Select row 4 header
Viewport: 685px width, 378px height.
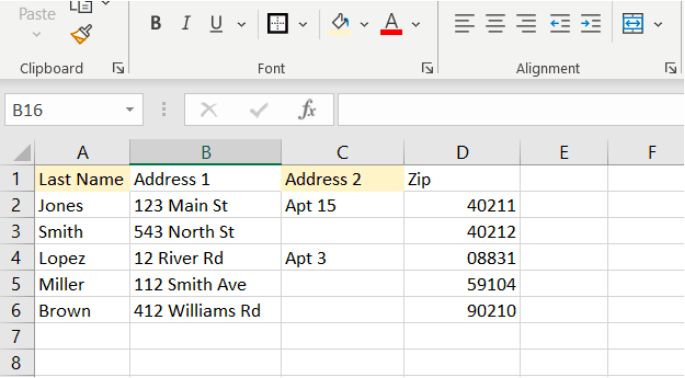(x=17, y=257)
